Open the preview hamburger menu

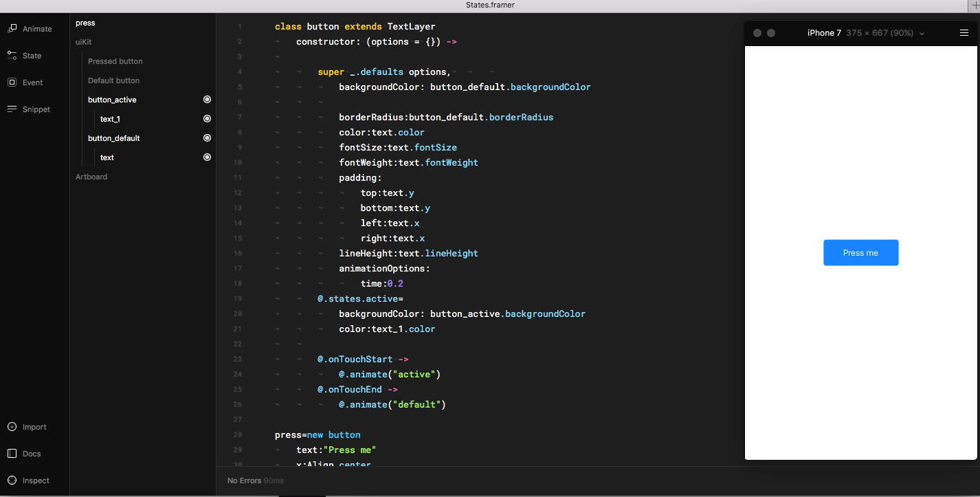(964, 32)
